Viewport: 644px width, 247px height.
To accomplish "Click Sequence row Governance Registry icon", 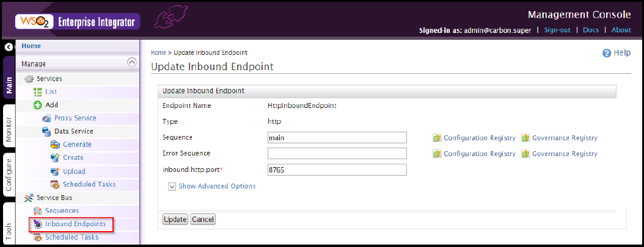I will [x=525, y=138].
